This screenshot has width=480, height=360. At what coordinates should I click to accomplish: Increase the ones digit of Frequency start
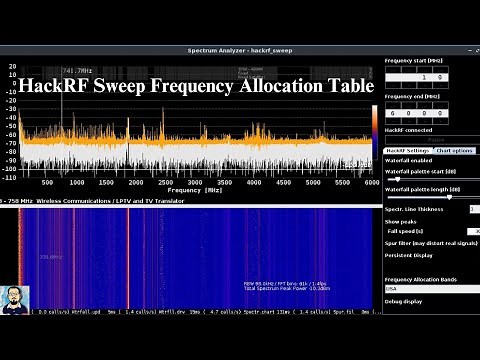[440, 69]
